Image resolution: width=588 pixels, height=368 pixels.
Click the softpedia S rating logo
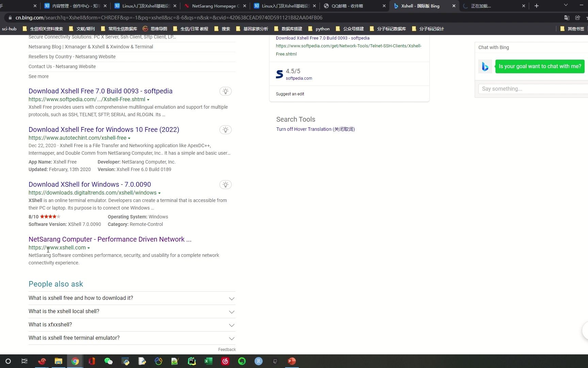[279, 74]
